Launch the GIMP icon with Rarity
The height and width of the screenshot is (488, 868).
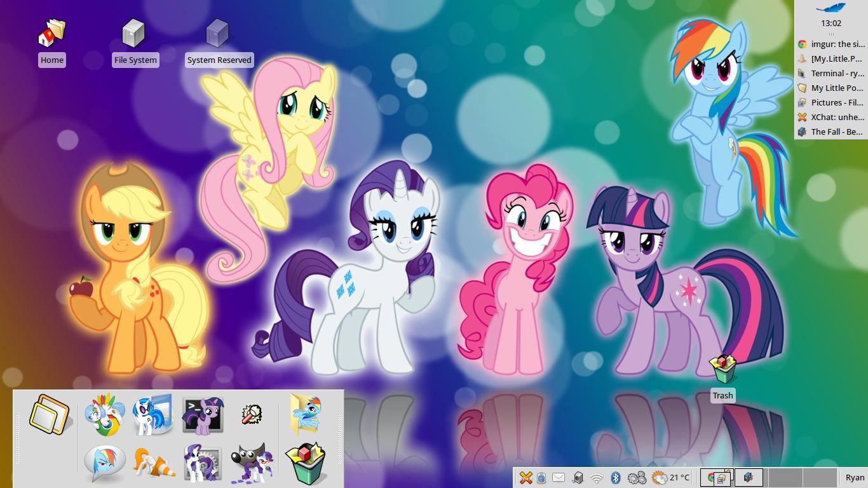[252, 463]
